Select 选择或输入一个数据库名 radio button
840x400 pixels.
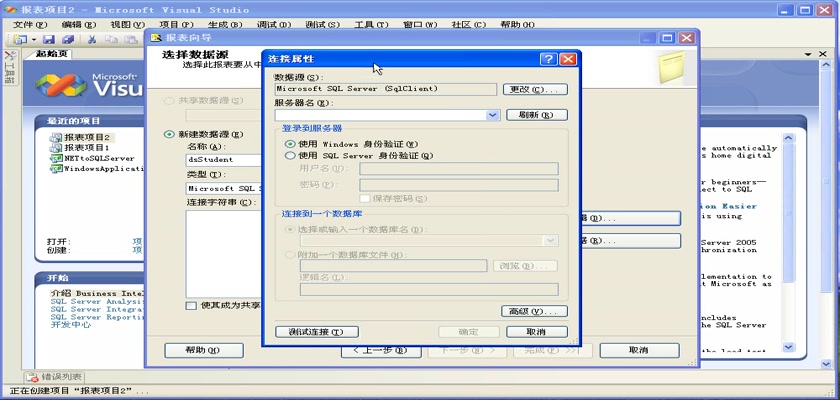[x=290, y=229]
